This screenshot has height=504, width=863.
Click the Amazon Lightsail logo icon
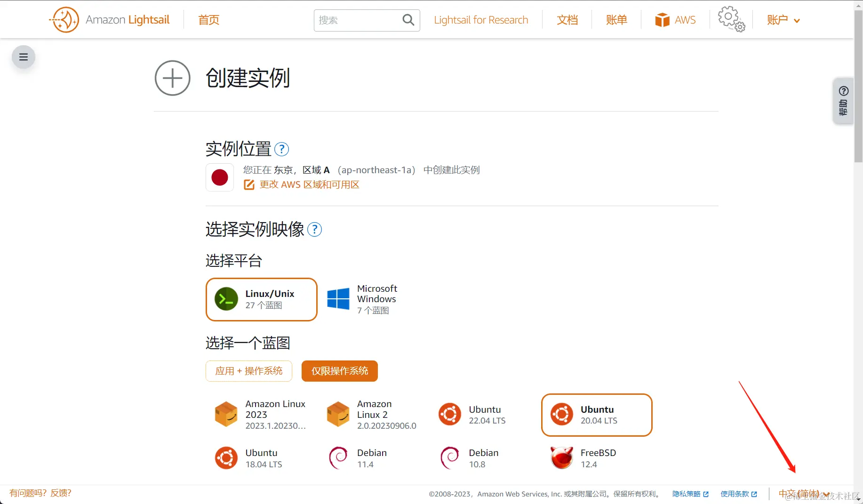pyautogui.click(x=64, y=20)
